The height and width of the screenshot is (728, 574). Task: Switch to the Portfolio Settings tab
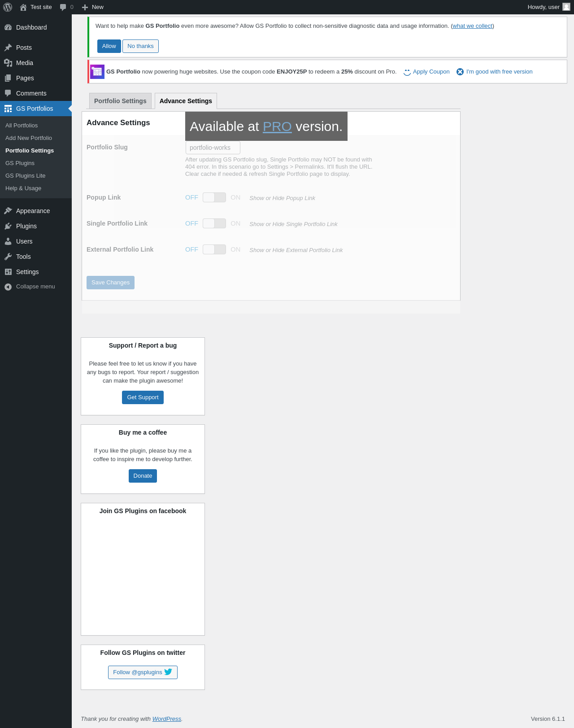point(120,101)
